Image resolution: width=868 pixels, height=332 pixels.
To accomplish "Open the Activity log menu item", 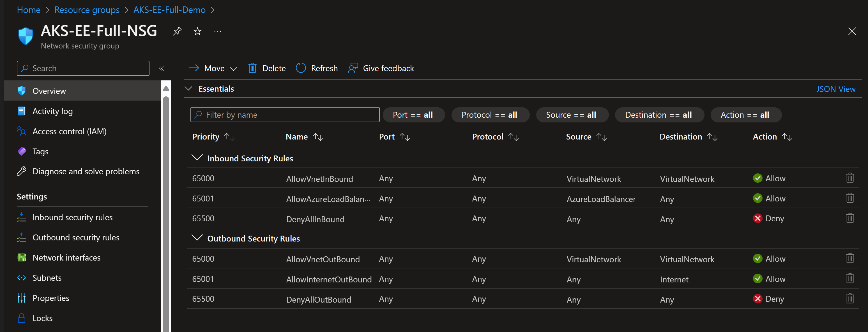I will [x=52, y=111].
